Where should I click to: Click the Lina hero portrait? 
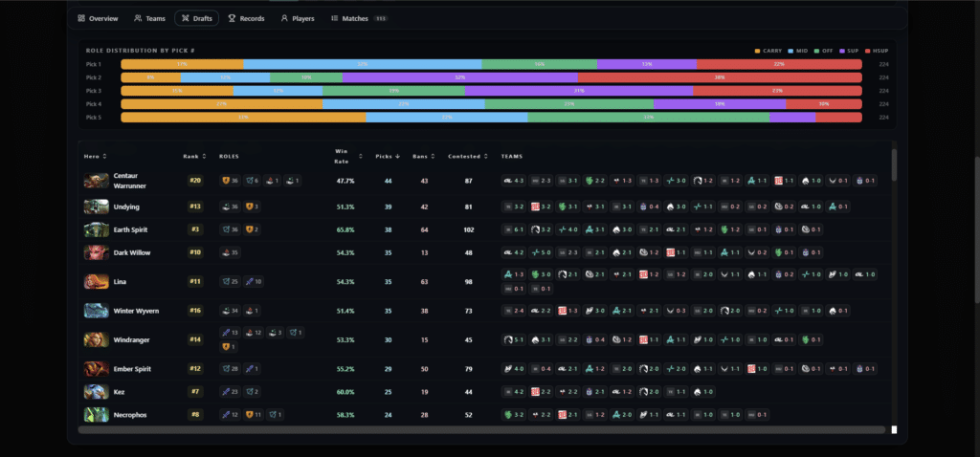tap(97, 282)
